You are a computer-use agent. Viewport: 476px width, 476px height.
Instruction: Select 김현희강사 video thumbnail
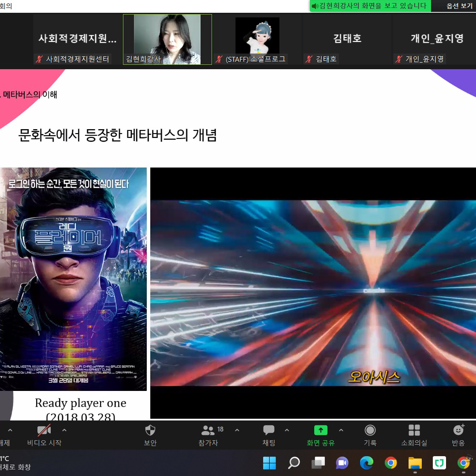(x=167, y=40)
